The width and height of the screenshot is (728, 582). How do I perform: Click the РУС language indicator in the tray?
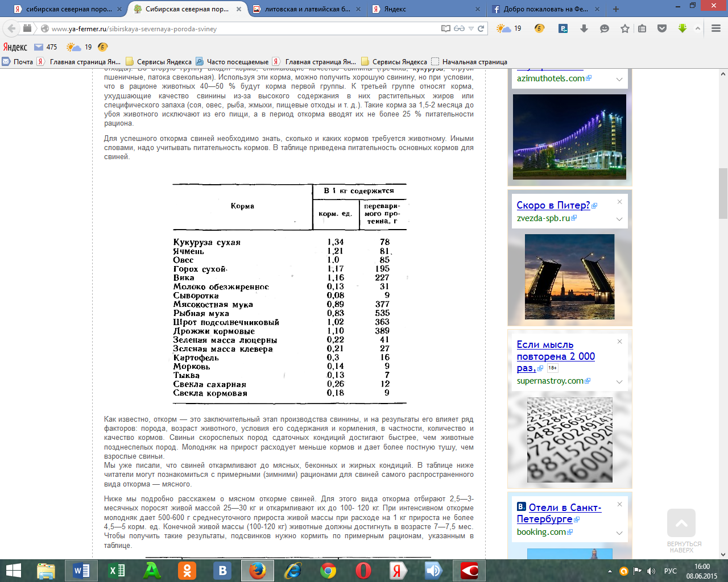(x=671, y=571)
